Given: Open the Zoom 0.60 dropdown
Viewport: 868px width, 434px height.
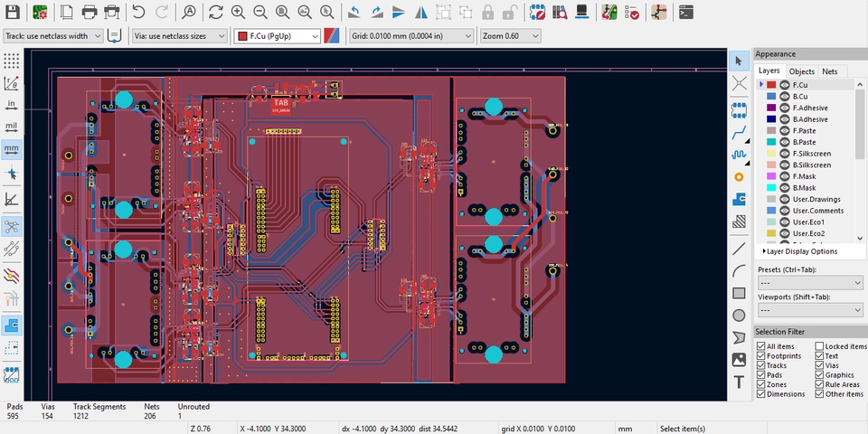Looking at the screenshot, I should (x=510, y=36).
